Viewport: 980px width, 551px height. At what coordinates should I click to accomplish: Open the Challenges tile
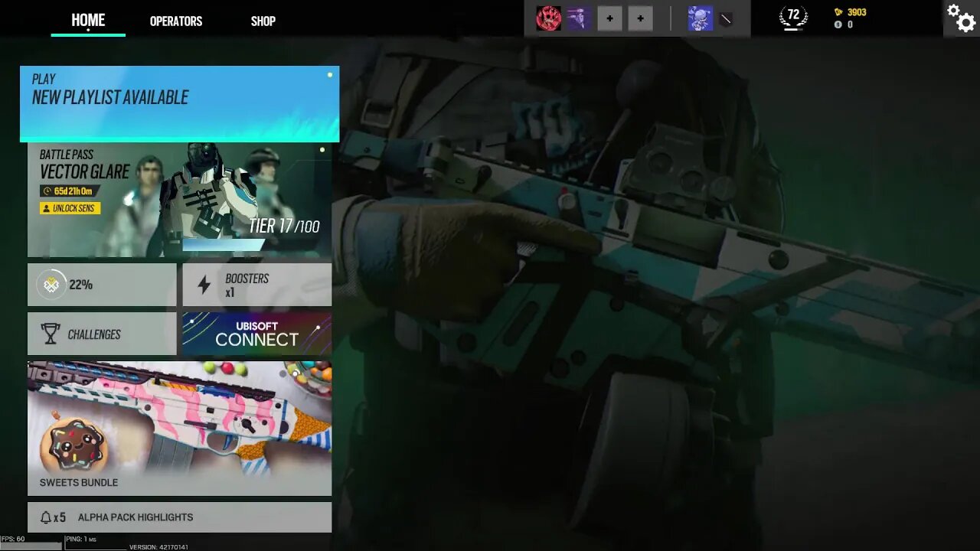(x=102, y=334)
